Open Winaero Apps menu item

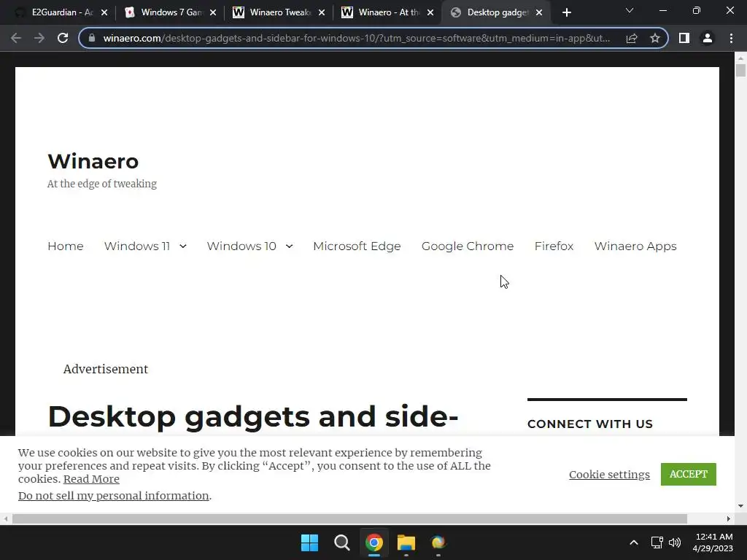[x=635, y=246]
